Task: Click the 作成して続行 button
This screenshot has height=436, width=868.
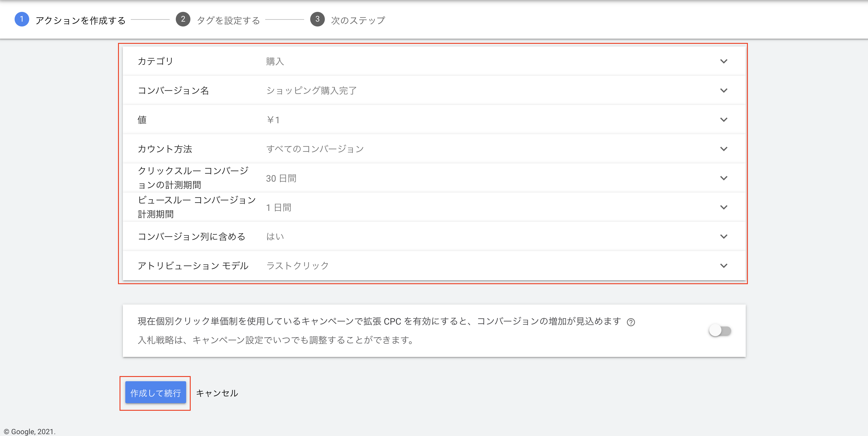Action: (x=155, y=392)
